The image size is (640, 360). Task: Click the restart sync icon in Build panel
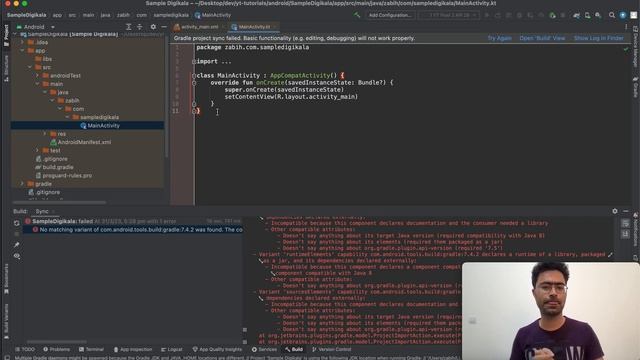point(17,223)
